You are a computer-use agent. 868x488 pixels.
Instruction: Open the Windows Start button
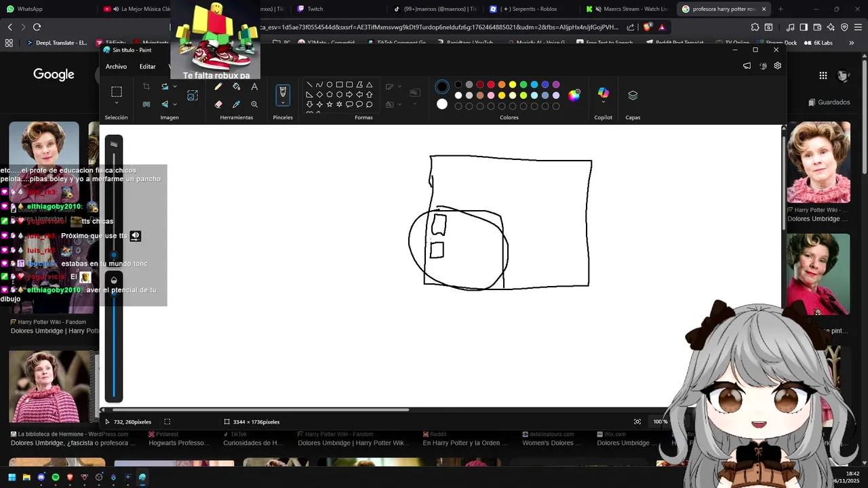pos(12,477)
